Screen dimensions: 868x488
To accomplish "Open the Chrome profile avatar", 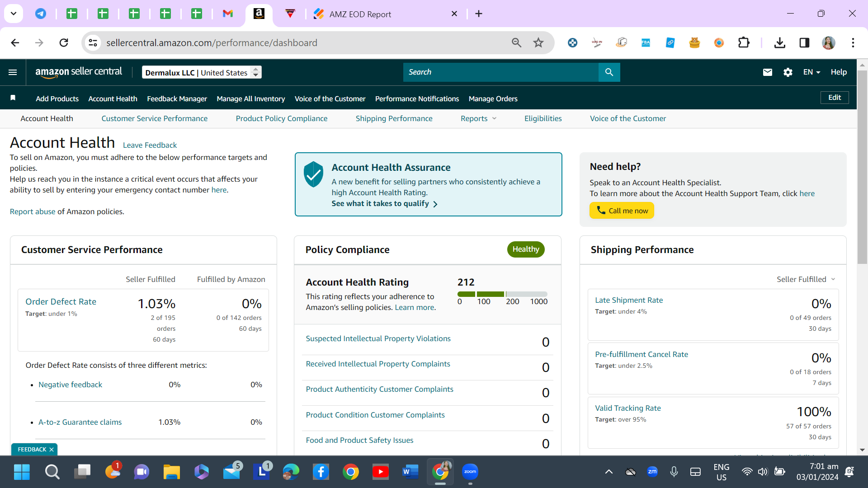I will pos(828,42).
